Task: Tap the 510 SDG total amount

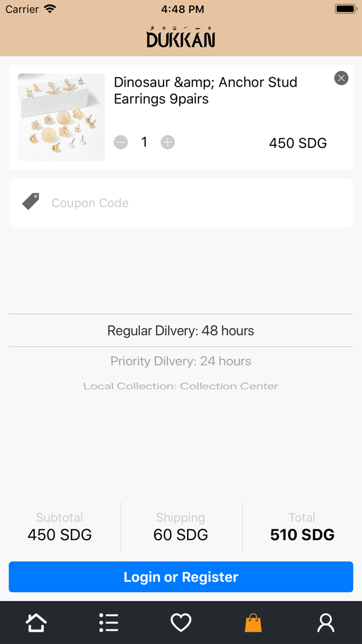Action: click(x=302, y=535)
